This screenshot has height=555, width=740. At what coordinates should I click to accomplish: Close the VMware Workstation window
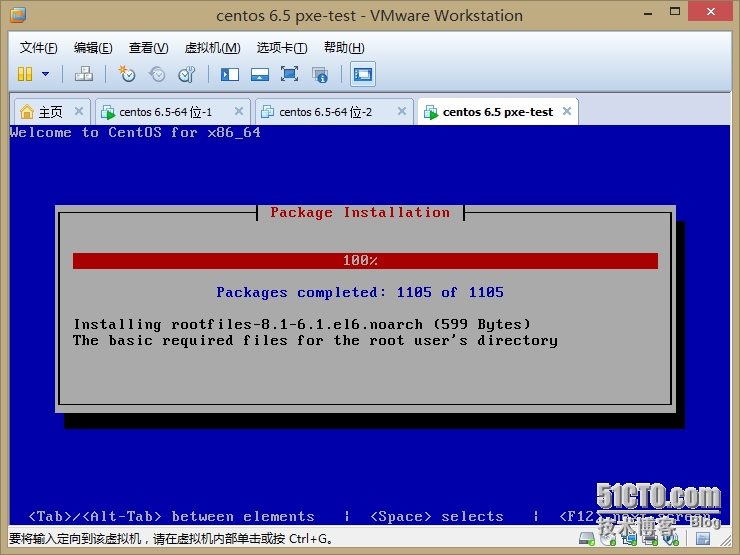[x=711, y=12]
